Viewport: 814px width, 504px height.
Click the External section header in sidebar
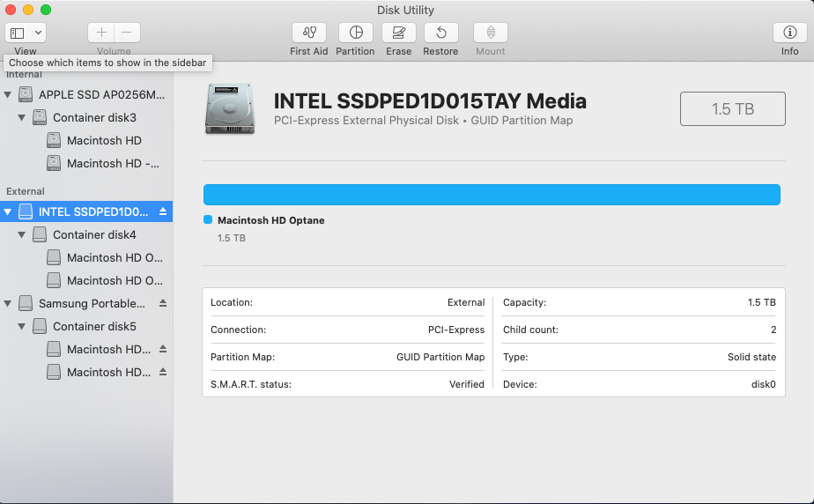[x=26, y=191]
